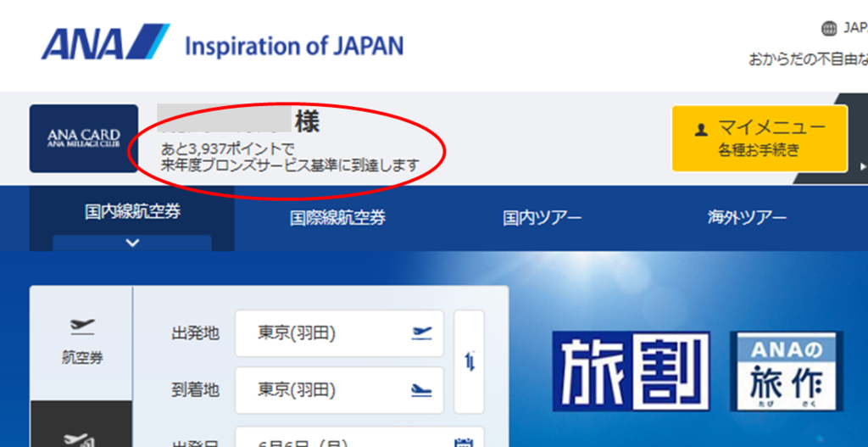Open the ANAの旅作 banner
This screenshot has width=868, height=447.
(786, 372)
